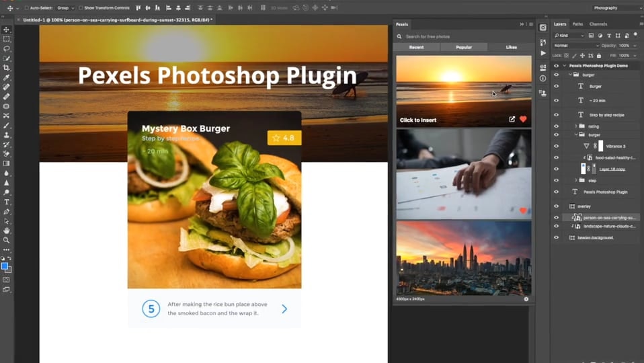This screenshot has height=363, width=644.
Task: Toggle the layer filter on/off switch
Action: tap(635, 35)
